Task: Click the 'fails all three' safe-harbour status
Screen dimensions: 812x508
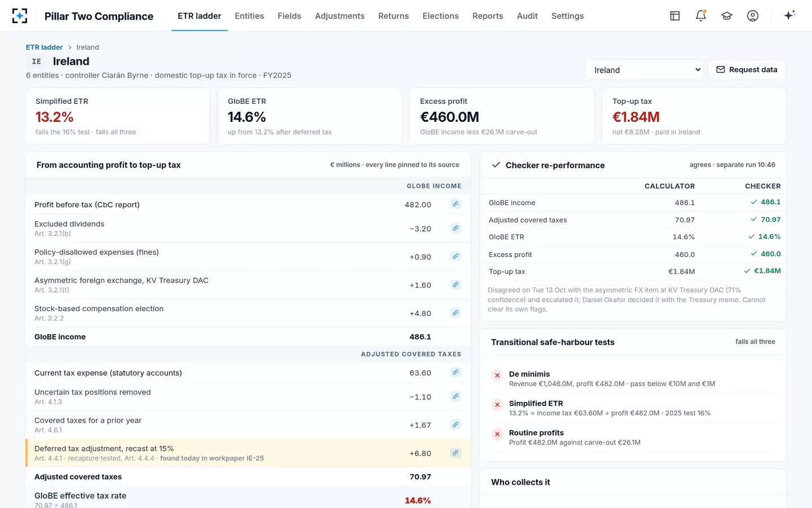Action: tap(755, 342)
